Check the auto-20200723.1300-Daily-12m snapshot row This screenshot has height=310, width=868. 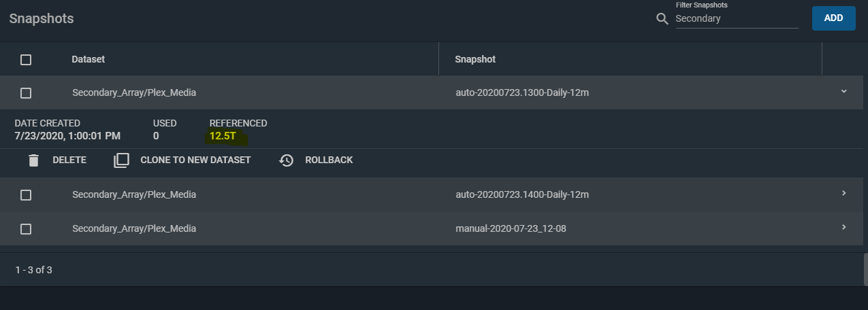coord(26,93)
